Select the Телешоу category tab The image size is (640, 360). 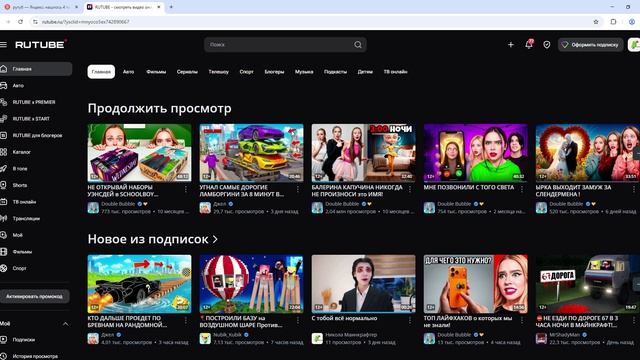[219, 72]
